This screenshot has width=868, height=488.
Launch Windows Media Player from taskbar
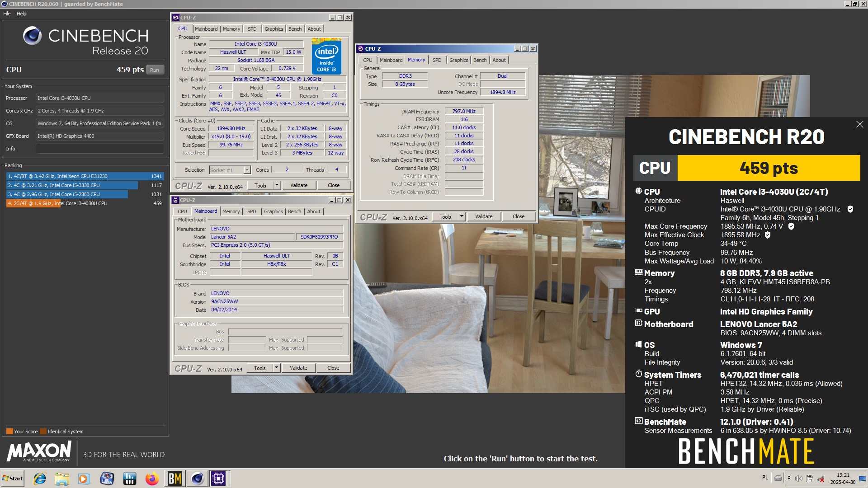tap(84, 479)
